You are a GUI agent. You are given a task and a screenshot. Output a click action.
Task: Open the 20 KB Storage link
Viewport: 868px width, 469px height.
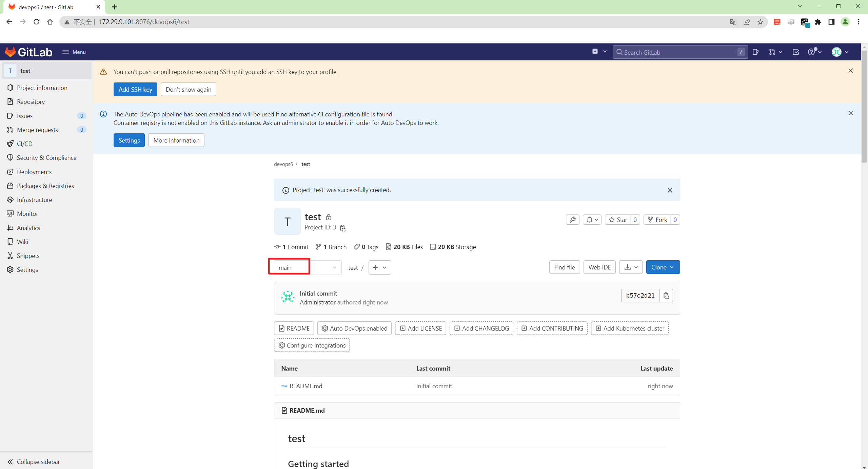453,247
